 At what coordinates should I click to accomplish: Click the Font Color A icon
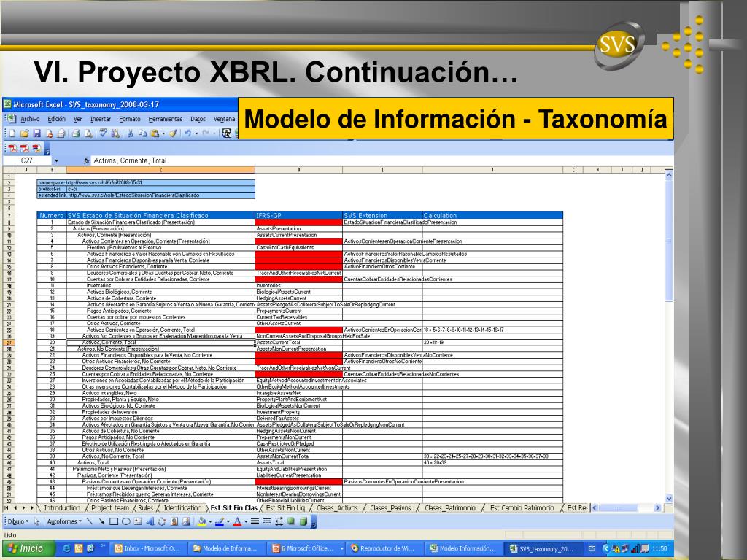pos(237,521)
